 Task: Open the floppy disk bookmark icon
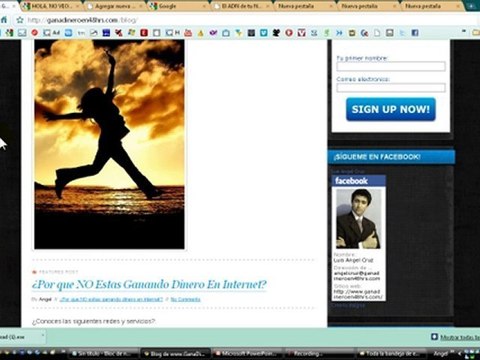(390, 33)
